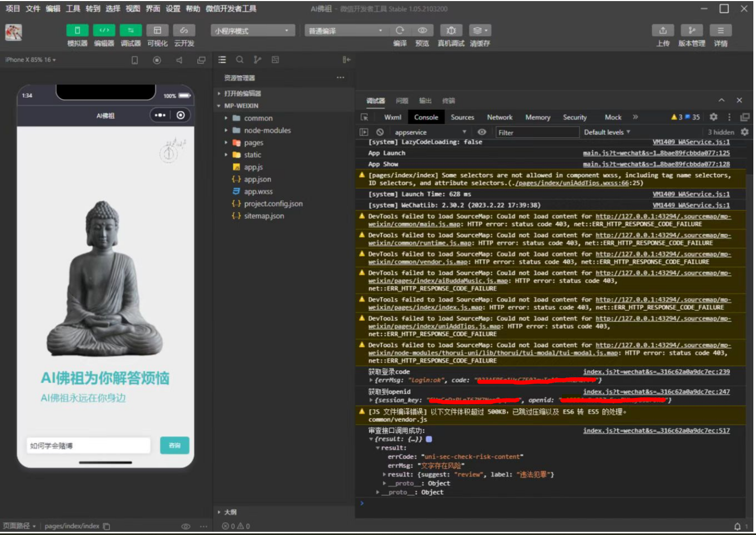Click the 上传 upload icon
This screenshot has height=535, width=756.
pyautogui.click(x=663, y=30)
